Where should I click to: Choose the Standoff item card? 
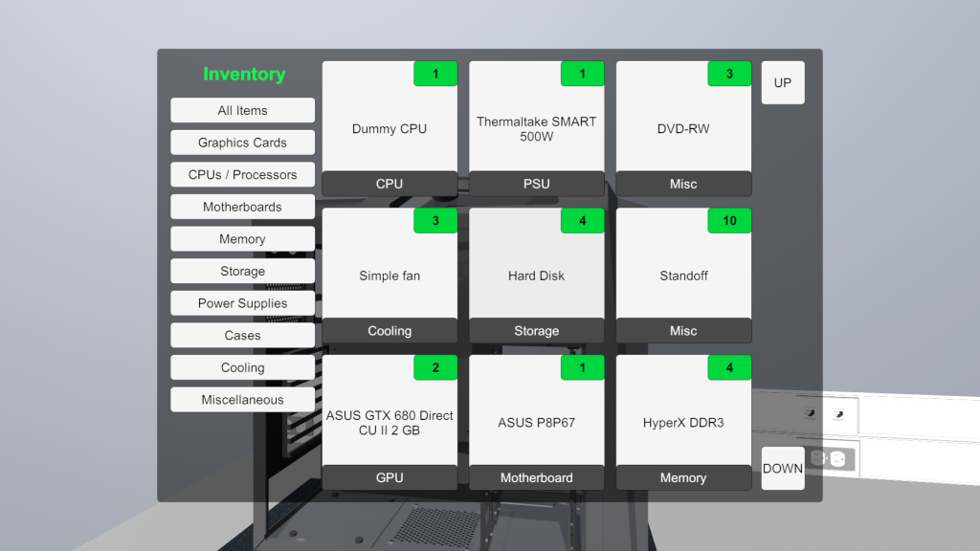(683, 275)
